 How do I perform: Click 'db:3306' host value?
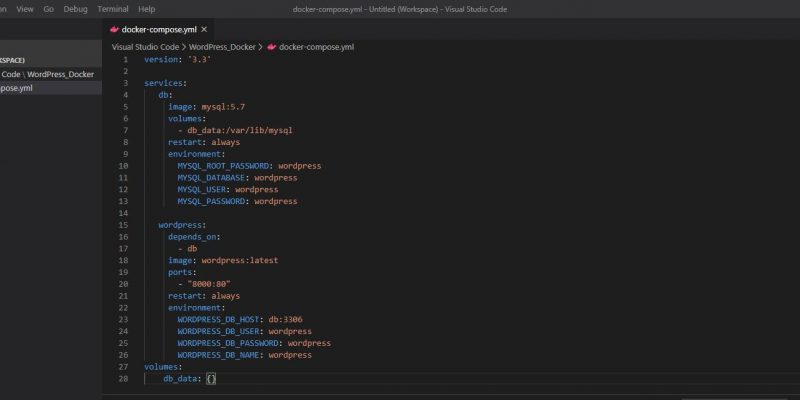pyautogui.click(x=286, y=319)
